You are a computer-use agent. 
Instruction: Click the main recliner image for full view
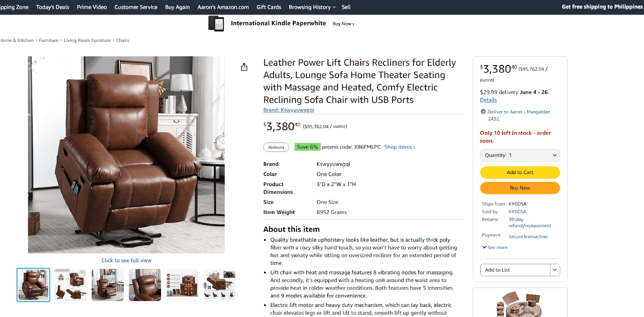click(126, 155)
